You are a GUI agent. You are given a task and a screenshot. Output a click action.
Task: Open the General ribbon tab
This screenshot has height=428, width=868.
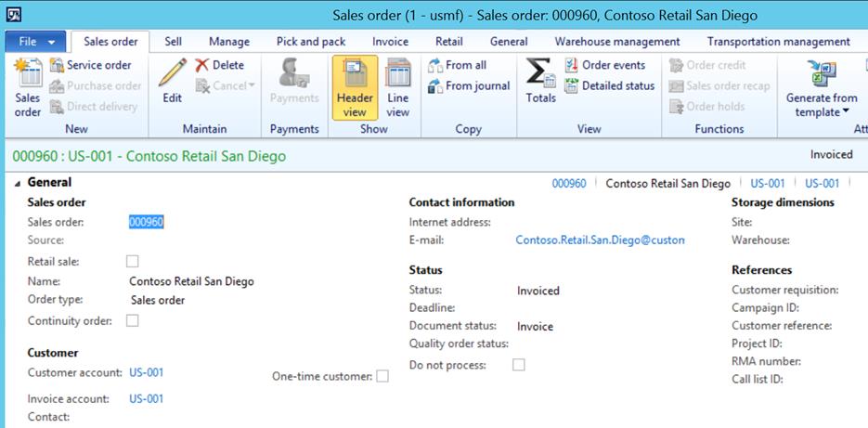click(509, 42)
